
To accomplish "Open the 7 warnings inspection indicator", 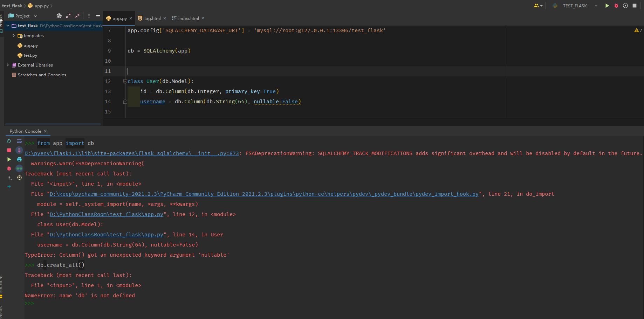I will (x=638, y=30).
